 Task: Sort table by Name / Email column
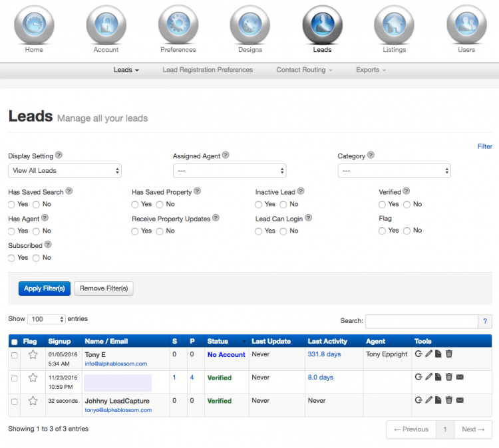pyautogui.click(x=126, y=341)
